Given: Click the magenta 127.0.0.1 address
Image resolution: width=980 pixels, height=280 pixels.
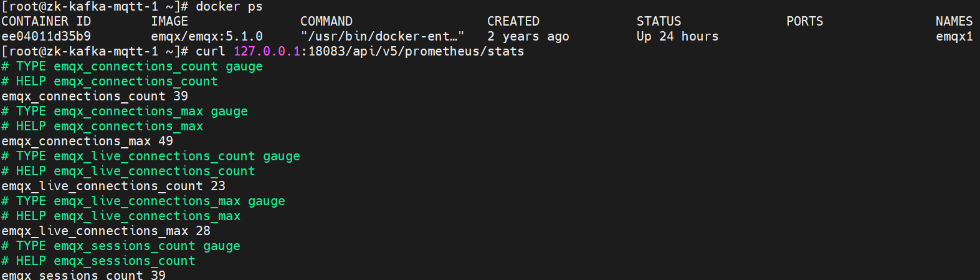Looking at the screenshot, I should click(x=267, y=51).
